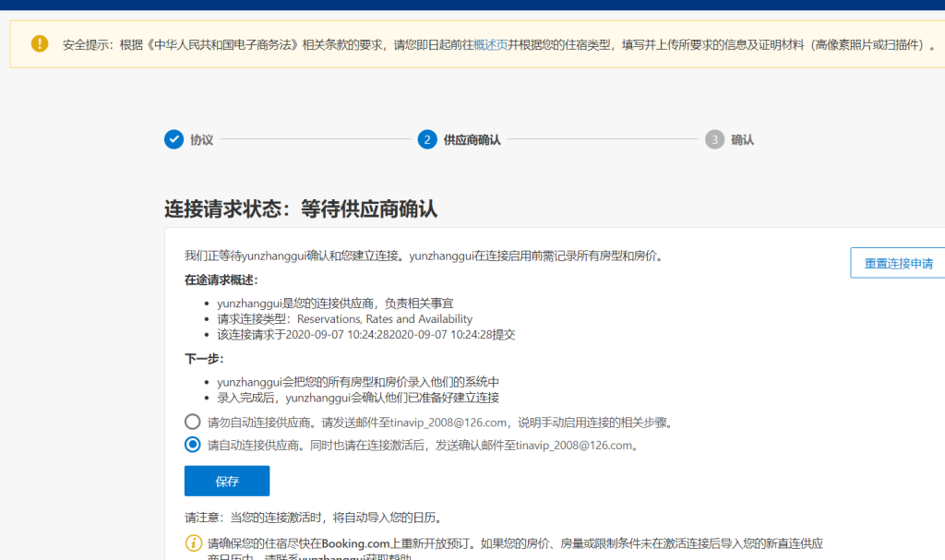
Task: Click the dark blue header bar at top
Action: [472, 4]
